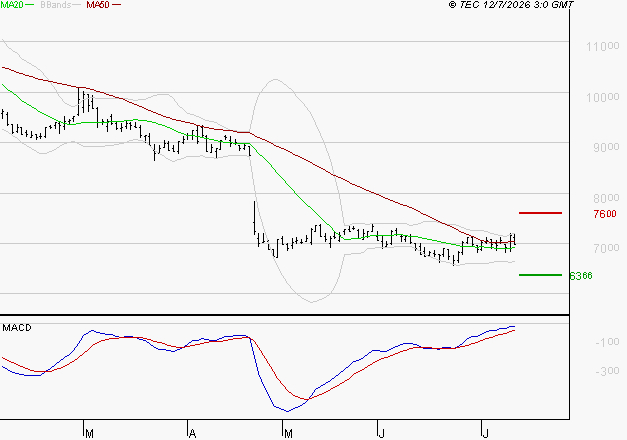The height and width of the screenshot is (440, 627).
Task: Click the BBands legend label
Action: (x=56, y=5)
